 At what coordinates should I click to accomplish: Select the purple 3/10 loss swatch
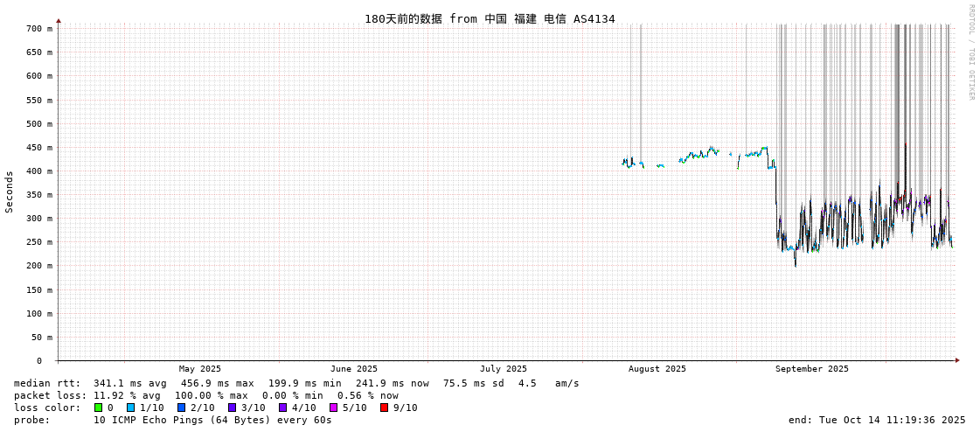pos(232,408)
